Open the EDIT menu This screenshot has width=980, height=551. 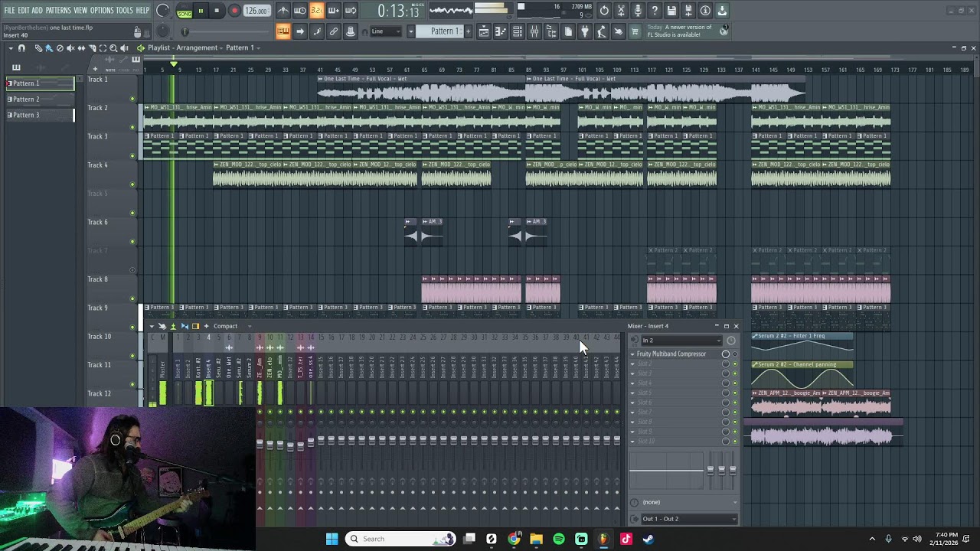click(x=23, y=11)
